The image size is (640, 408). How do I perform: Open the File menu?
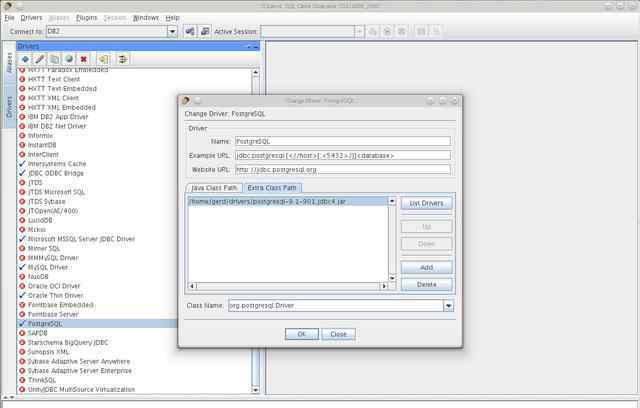(x=9, y=18)
